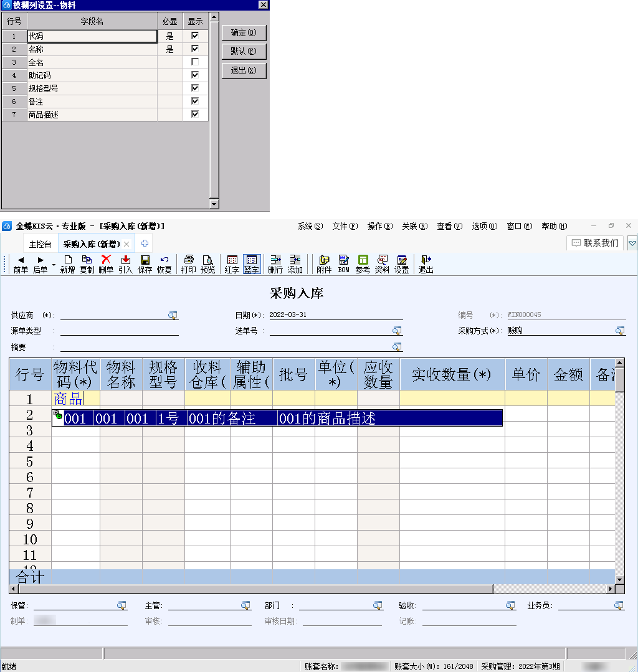Image resolution: width=638 pixels, height=672 pixels.
Task: Click lookup icon for 采购方式 field
Action: pyautogui.click(x=620, y=331)
